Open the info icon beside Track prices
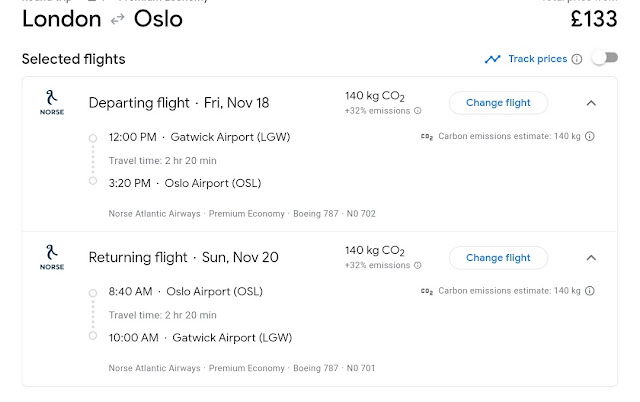 click(576, 59)
